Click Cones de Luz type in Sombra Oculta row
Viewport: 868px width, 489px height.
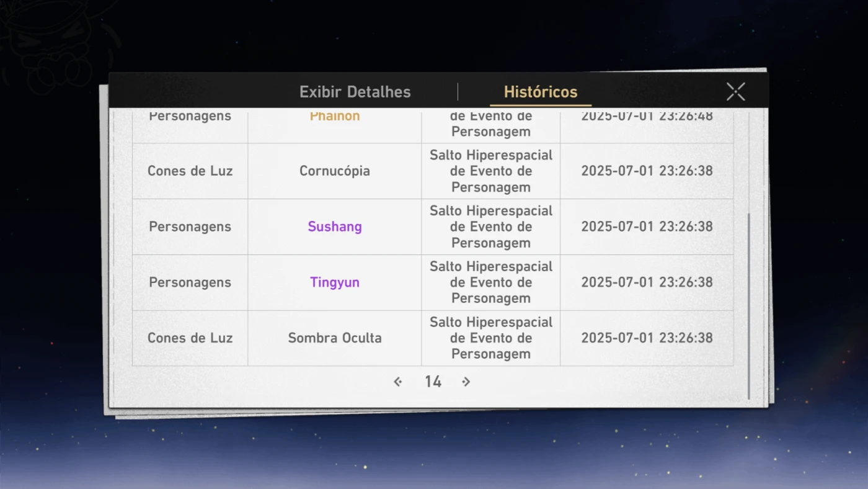(x=190, y=338)
